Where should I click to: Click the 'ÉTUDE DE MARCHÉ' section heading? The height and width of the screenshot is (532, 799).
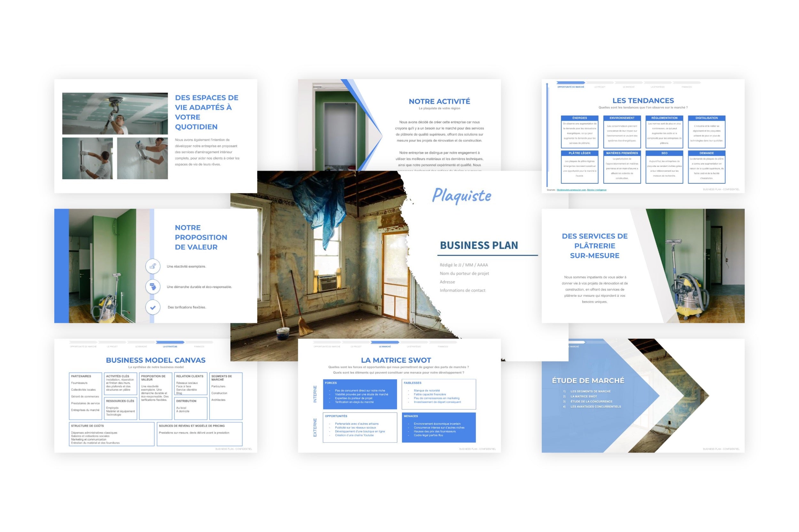588,380
